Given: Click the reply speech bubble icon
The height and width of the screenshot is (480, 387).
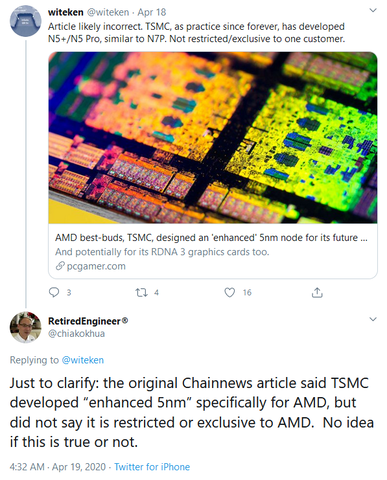Looking at the screenshot, I should click(x=54, y=292).
